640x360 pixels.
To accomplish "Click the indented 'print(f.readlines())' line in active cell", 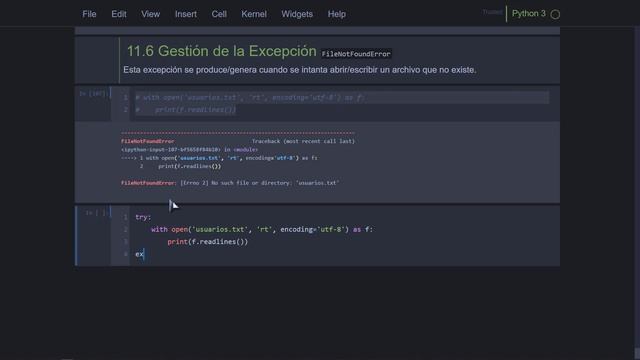I will click(x=207, y=242).
